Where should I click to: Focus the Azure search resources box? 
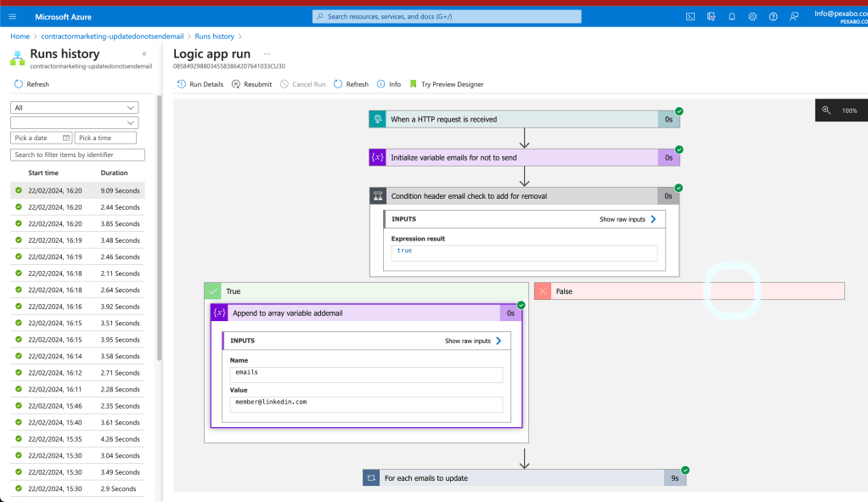pos(447,17)
